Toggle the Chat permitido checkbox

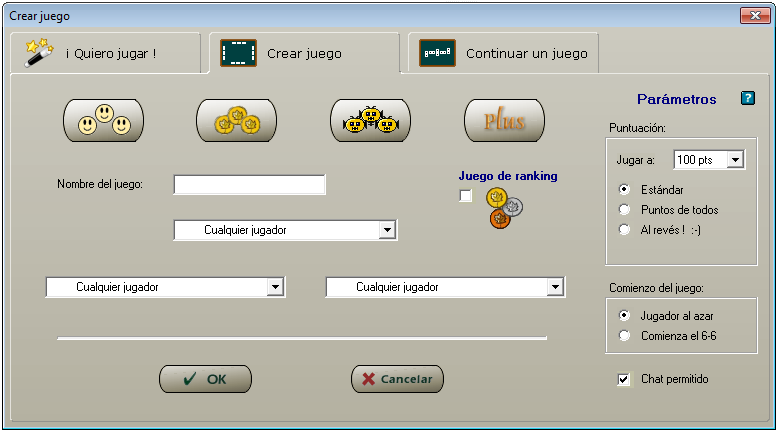623,379
